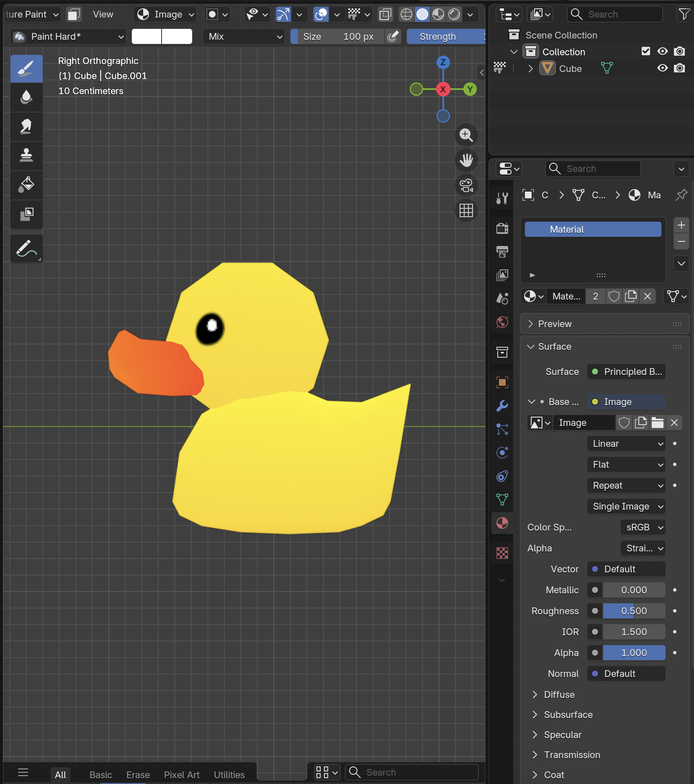Adjust the Roughness slider

(634, 611)
